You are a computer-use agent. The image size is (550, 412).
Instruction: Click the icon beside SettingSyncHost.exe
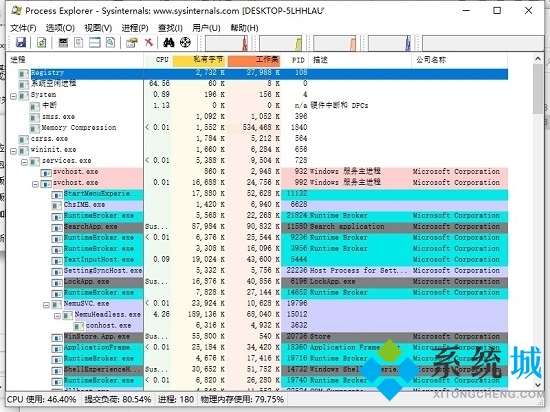tap(56, 271)
